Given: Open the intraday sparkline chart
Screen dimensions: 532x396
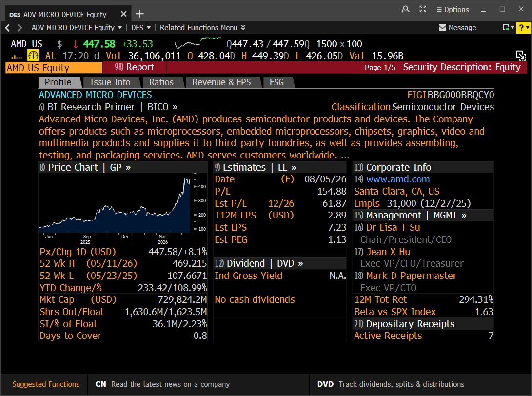Looking at the screenshot, I should point(198,43).
